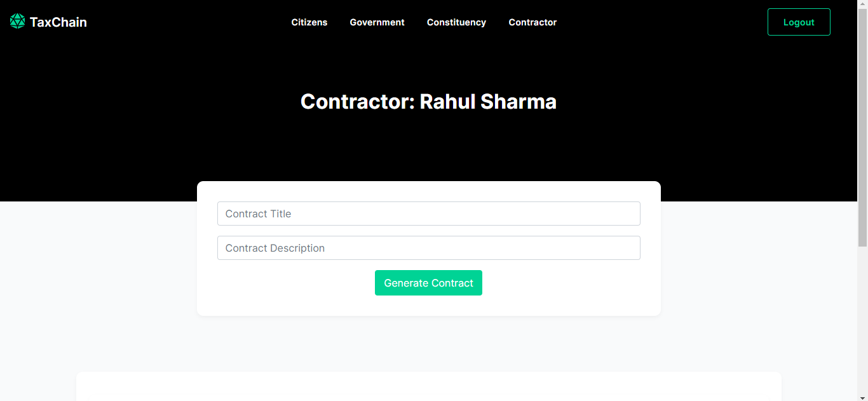
Task: Click the green TaxChain polyhedron logo icon
Action: pos(18,22)
